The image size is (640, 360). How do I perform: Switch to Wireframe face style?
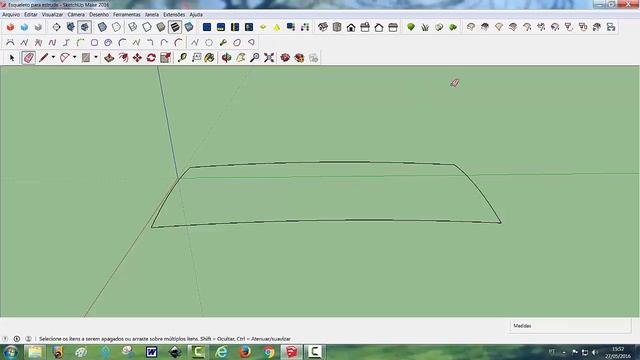(x=133, y=27)
